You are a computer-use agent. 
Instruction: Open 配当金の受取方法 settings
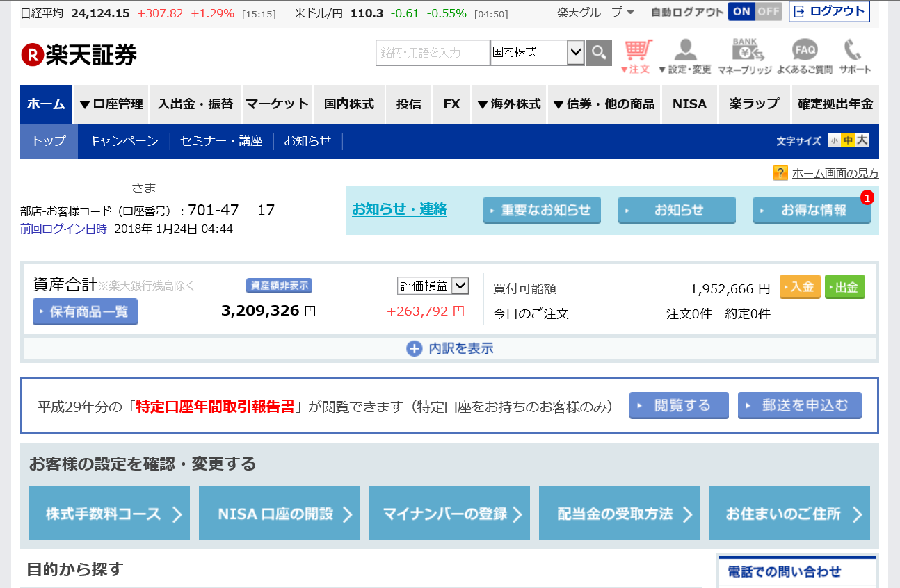tap(620, 514)
